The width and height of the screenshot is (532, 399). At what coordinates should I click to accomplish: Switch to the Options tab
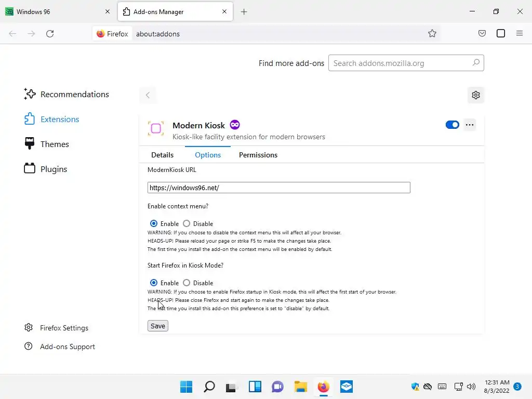[x=208, y=155]
